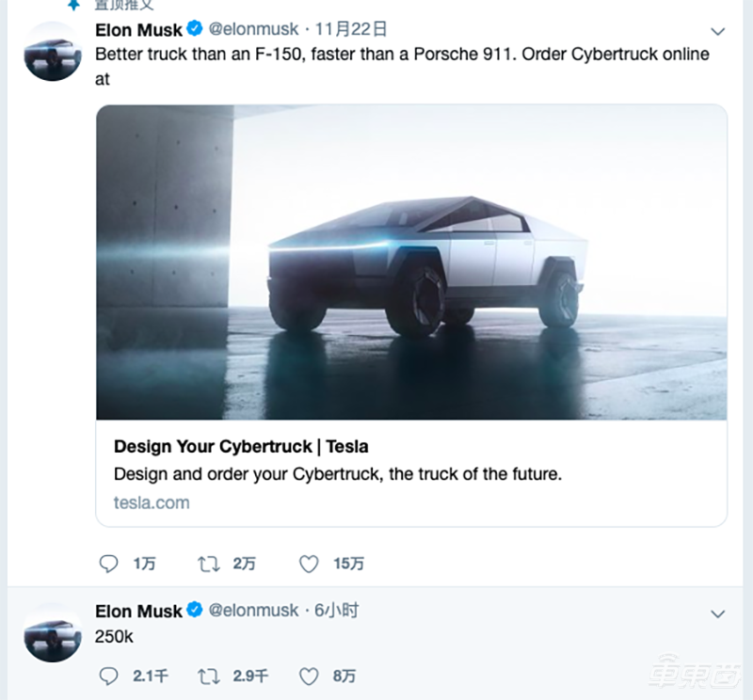Viewport: 753px width, 700px height.
Task: Click the Elon Musk name on the first tweet
Action: (138, 30)
